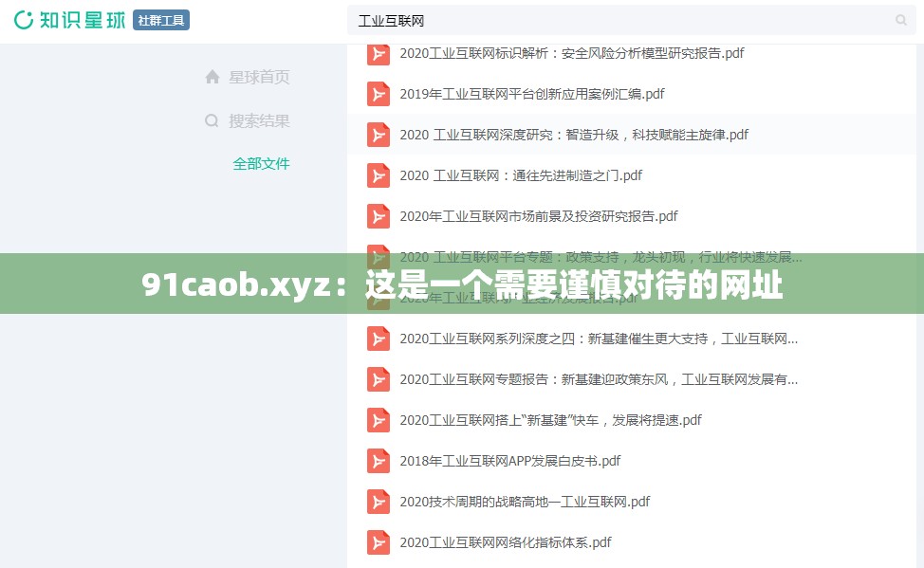Click the magnifier icon beside 搜索结果
The height and width of the screenshot is (568, 924).
213,120
